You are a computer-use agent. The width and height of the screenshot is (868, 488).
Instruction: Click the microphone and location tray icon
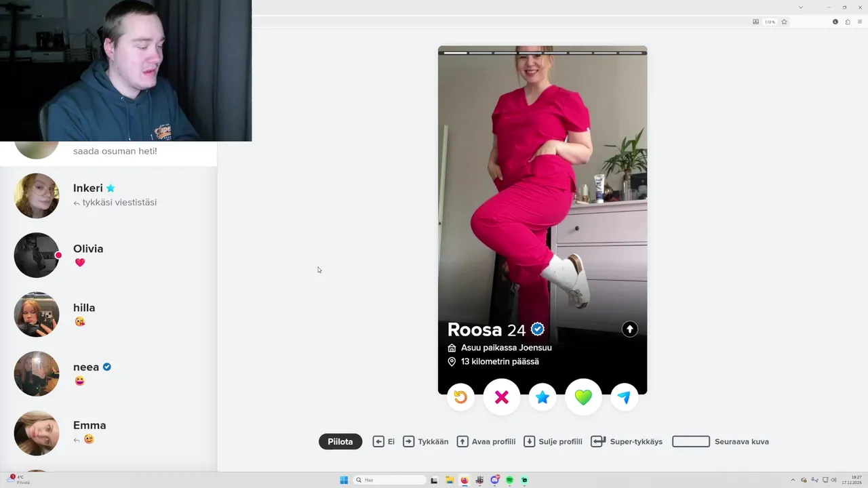(814, 480)
